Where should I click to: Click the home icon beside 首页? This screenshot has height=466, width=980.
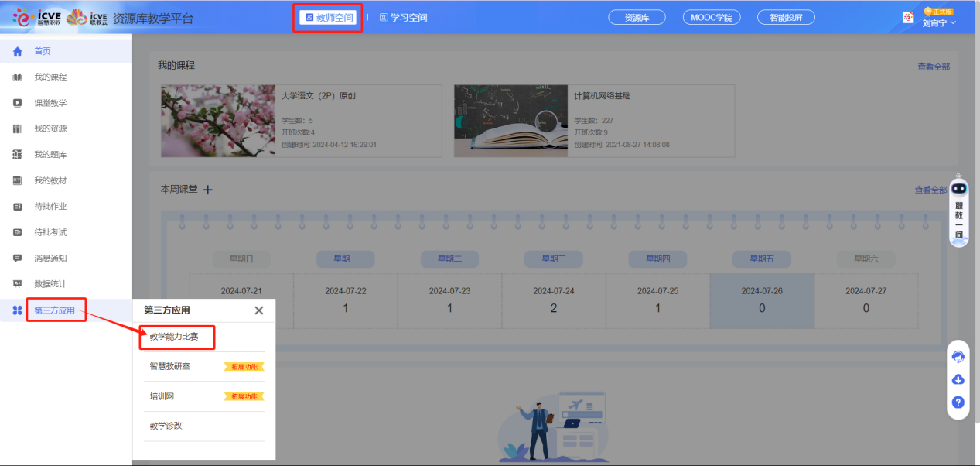point(17,51)
